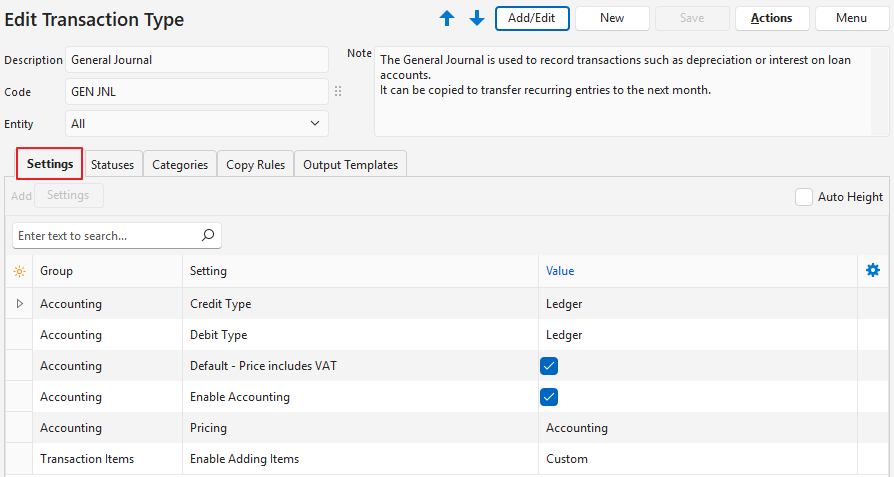This screenshot has height=477, width=894.
Task: Click in the search text field
Action: click(x=105, y=236)
